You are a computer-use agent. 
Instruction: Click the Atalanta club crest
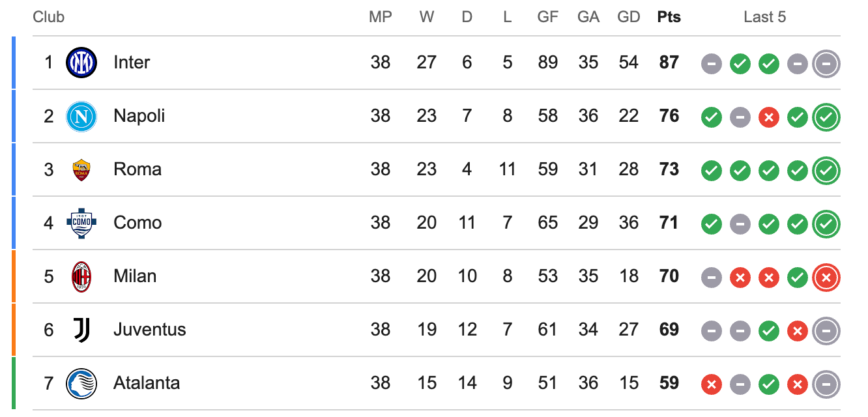pyautogui.click(x=81, y=383)
